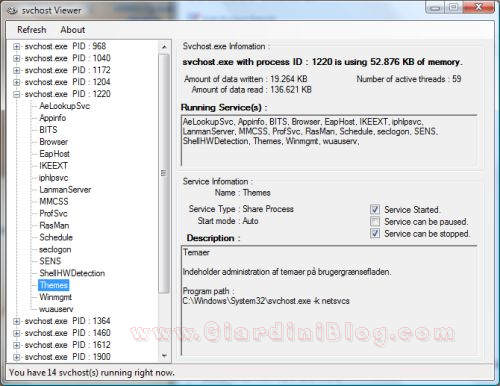500x386 pixels.
Task: Expand svchost.exe PID 1612 node
Action: [16, 345]
